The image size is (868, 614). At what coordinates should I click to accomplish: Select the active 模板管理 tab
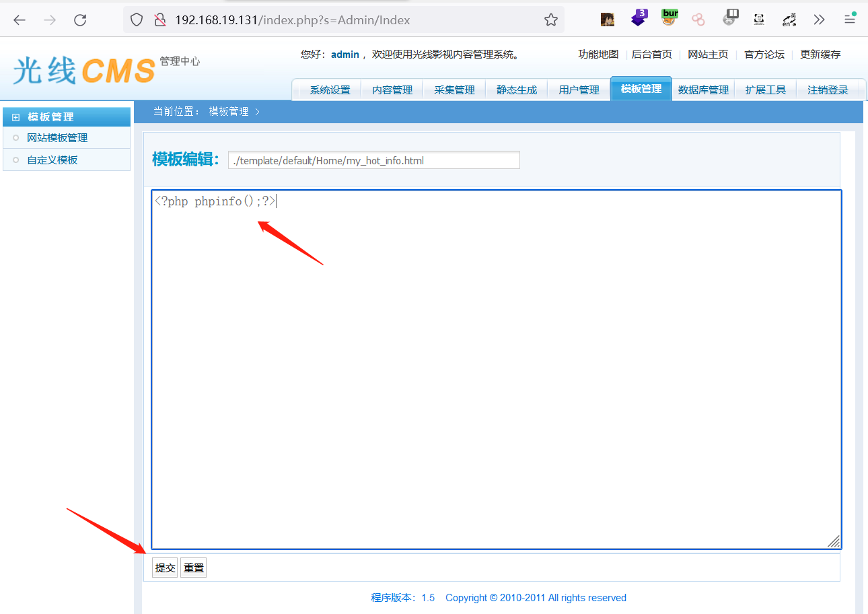pos(641,88)
